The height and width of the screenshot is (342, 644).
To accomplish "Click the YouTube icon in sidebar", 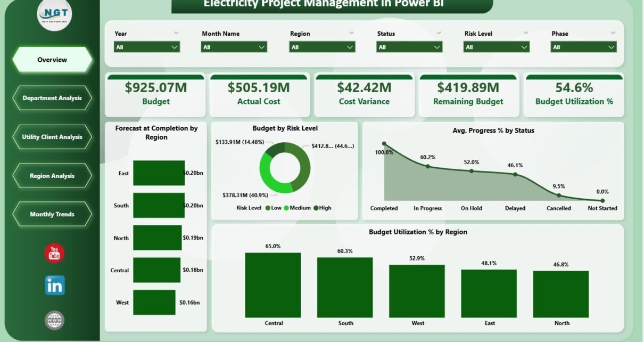I will pos(54,253).
